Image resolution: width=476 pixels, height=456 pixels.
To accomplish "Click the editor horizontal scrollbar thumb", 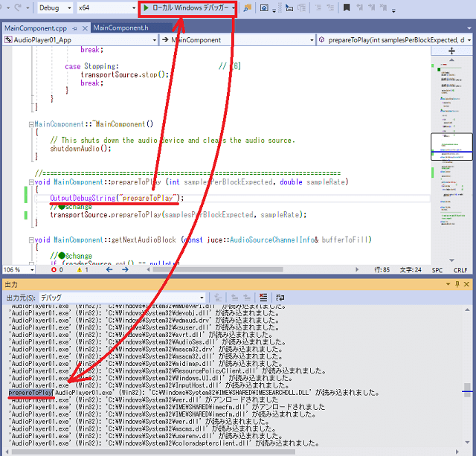I will click(x=218, y=269).
